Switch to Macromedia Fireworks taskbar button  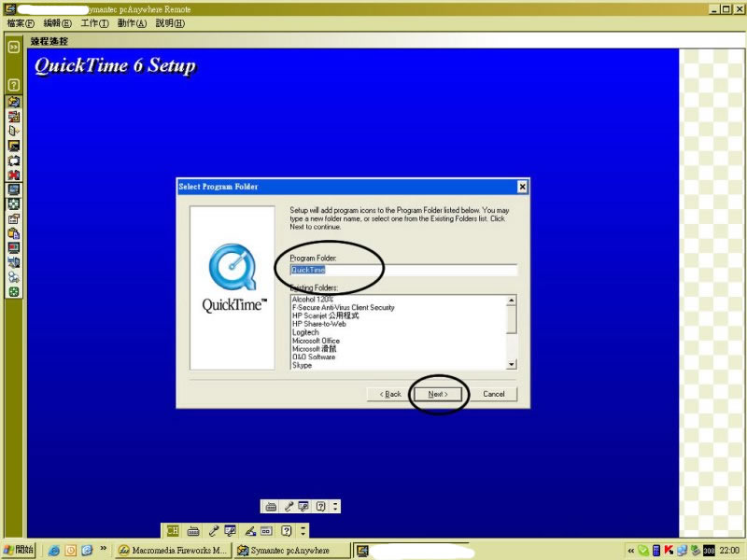tap(173, 551)
